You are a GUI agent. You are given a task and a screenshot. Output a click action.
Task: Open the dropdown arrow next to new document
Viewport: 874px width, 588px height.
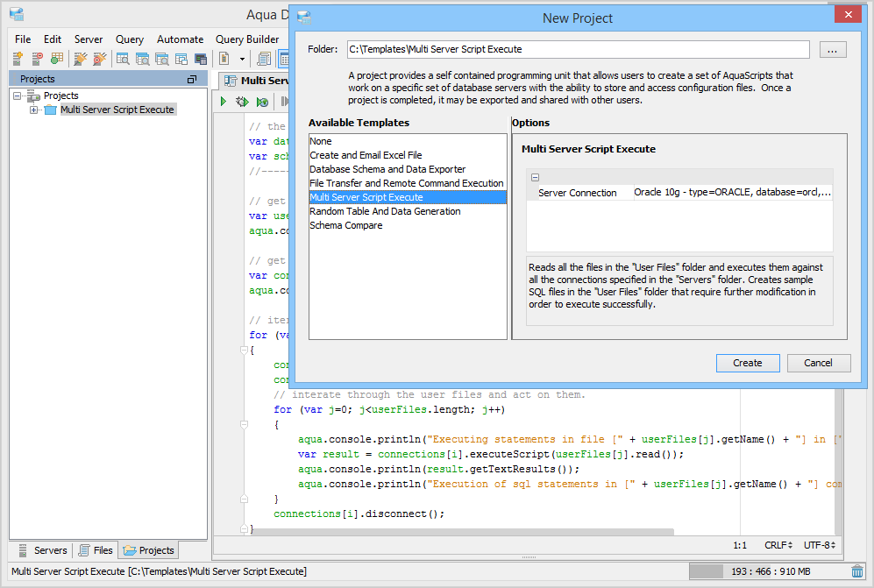coord(242,59)
